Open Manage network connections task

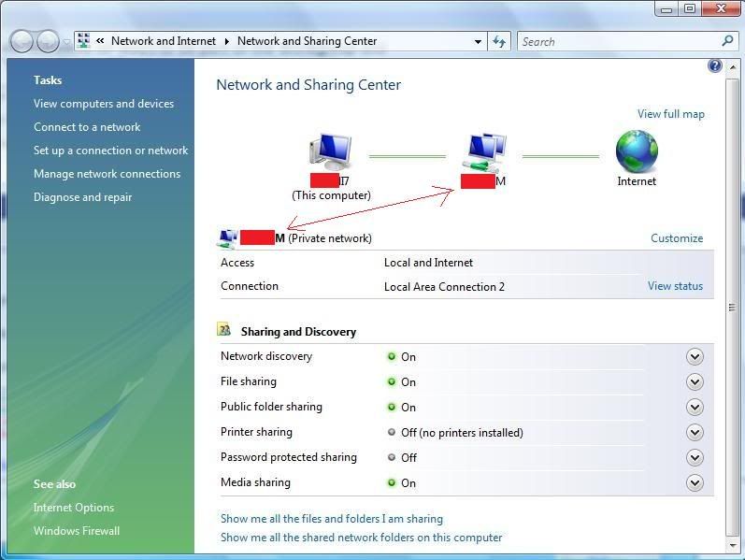(x=107, y=174)
